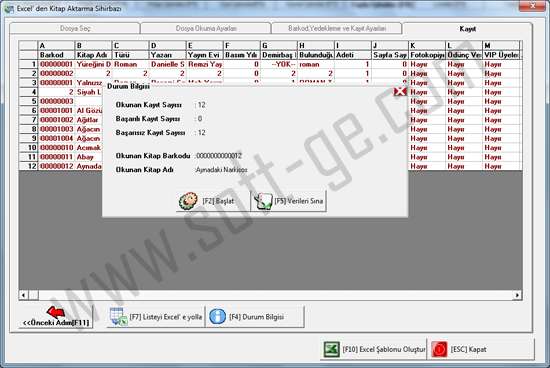This screenshot has height=368, width=550.
Task: Switch to Dosya Okuma Ayarları tab
Action: pyautogui.click(x=206, y=28)
